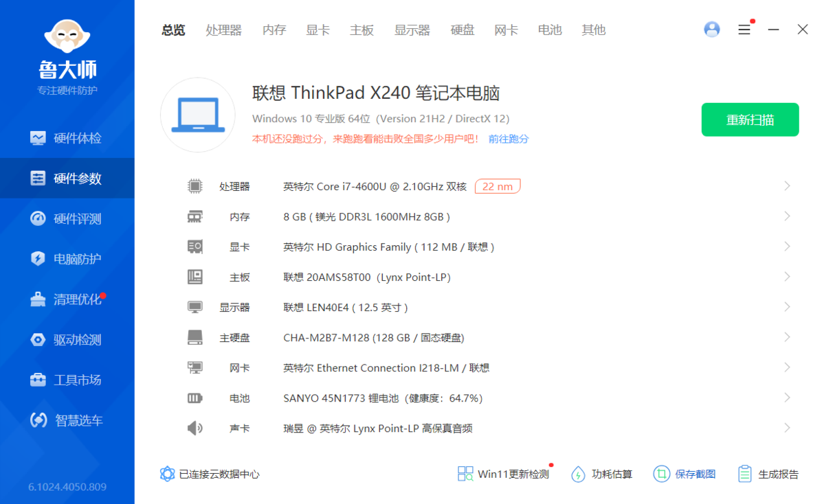
Task: Click the Lu Dashi mascot logo
Action: pos(67,36)
